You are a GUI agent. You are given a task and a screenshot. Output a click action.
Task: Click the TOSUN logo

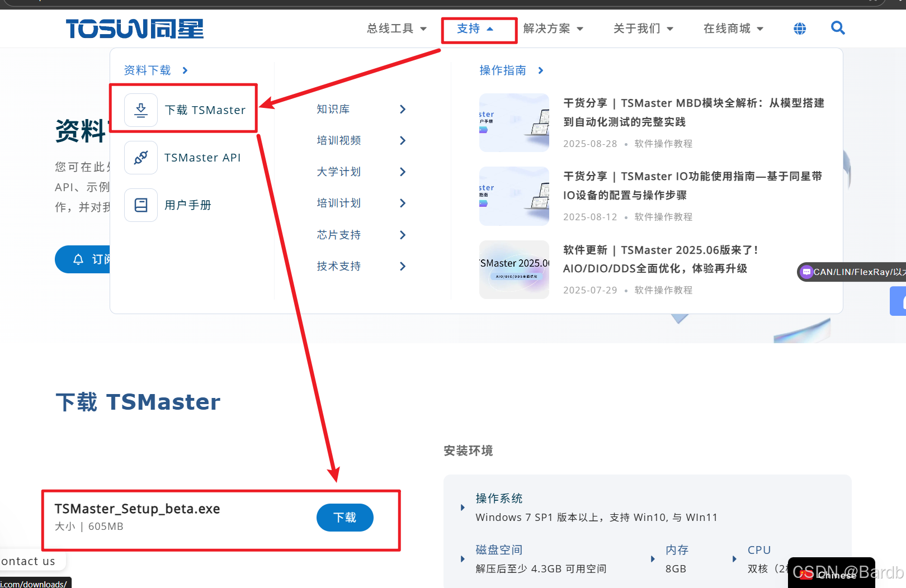pos(135,29)
